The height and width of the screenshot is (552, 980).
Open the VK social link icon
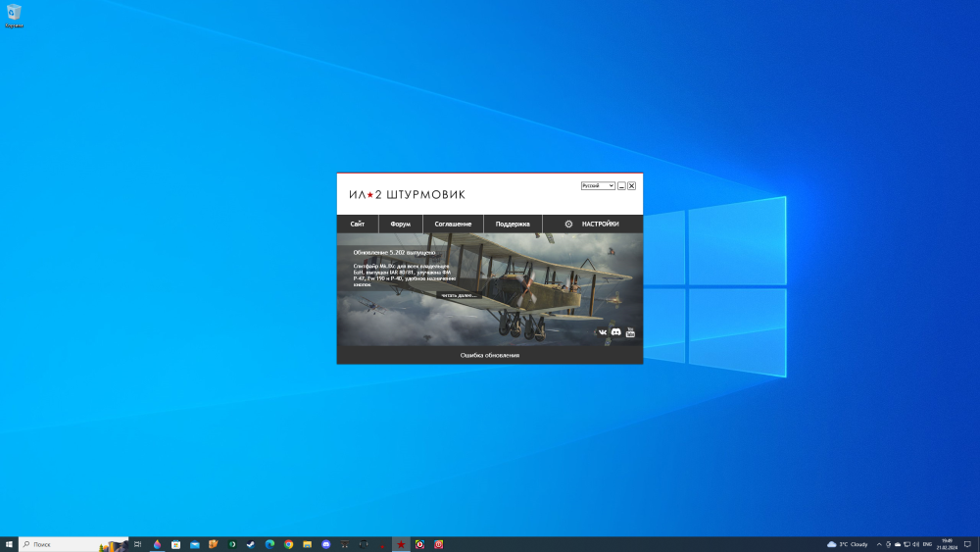pyautogui.click(x=603, y=332)
